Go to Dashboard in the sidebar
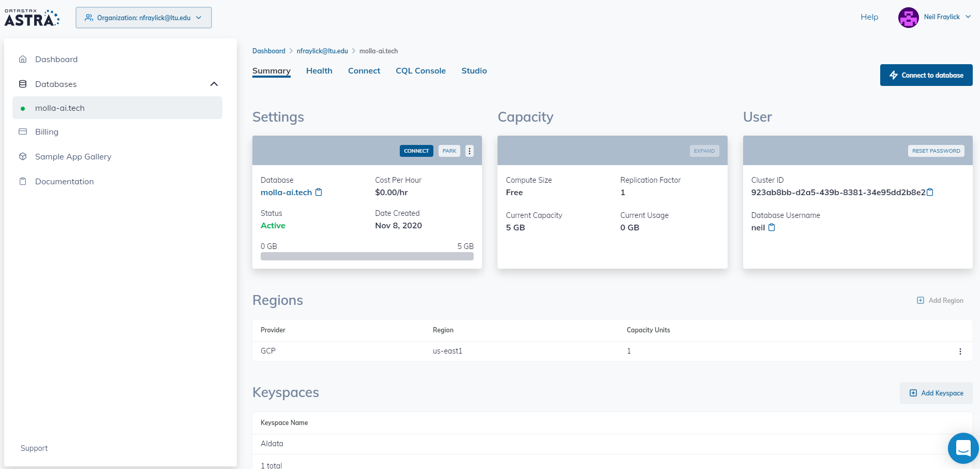The height and width of the screenshot is (469, 980). (56, 59)
